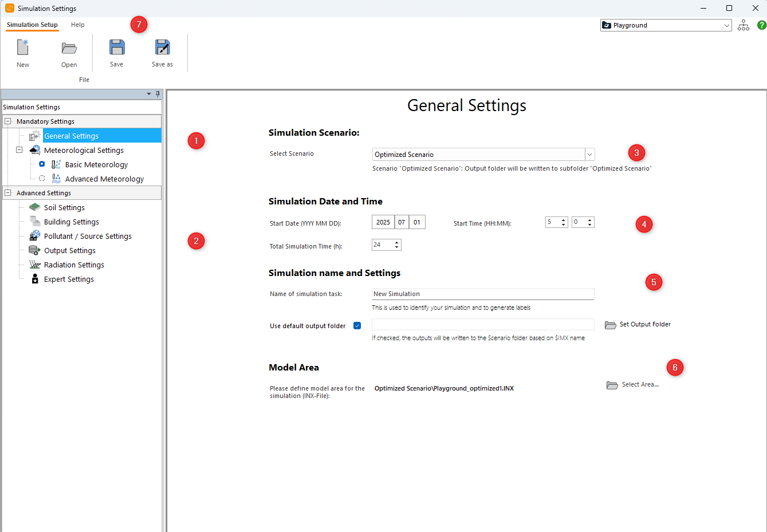Switch to Simulation Setup tab
The image size is (767, 532).
32,25
